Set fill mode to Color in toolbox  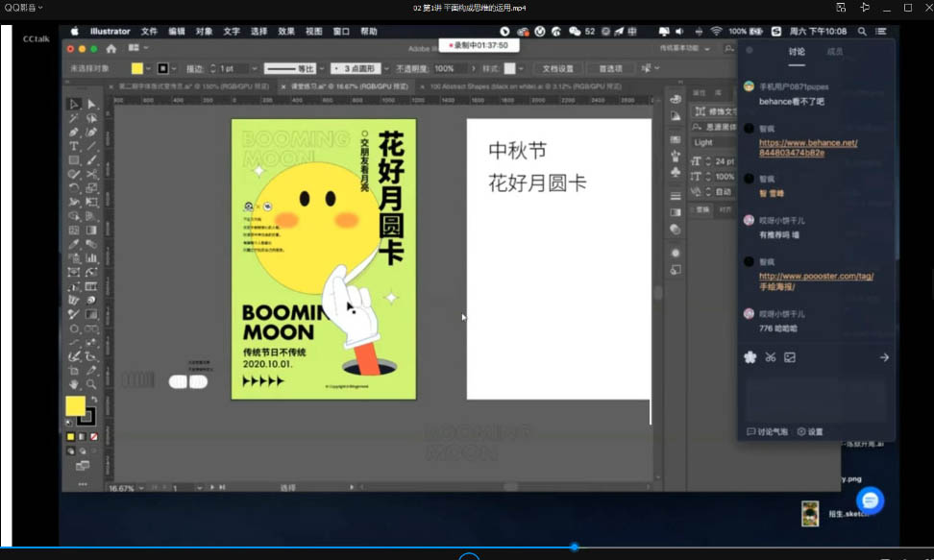click(71, 437)
